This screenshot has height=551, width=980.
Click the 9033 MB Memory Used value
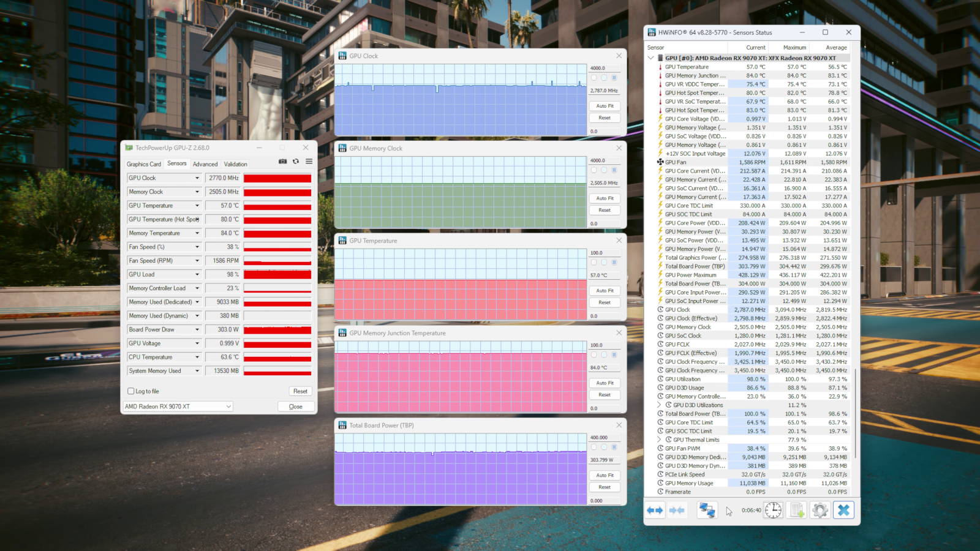[223, 302]
